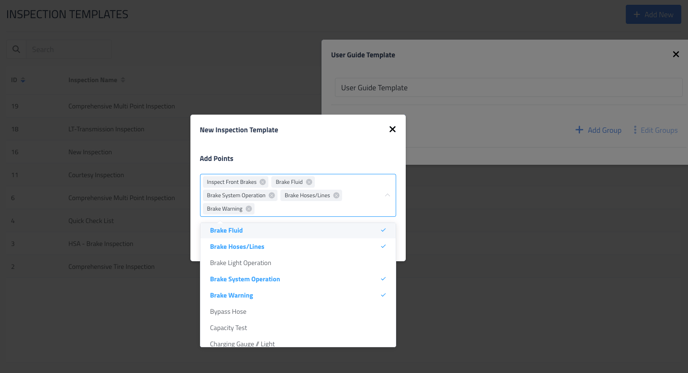This screenshot has width=688, height=373.
Task: Close the User Guide Template panel
Action: tap(676, 54)
